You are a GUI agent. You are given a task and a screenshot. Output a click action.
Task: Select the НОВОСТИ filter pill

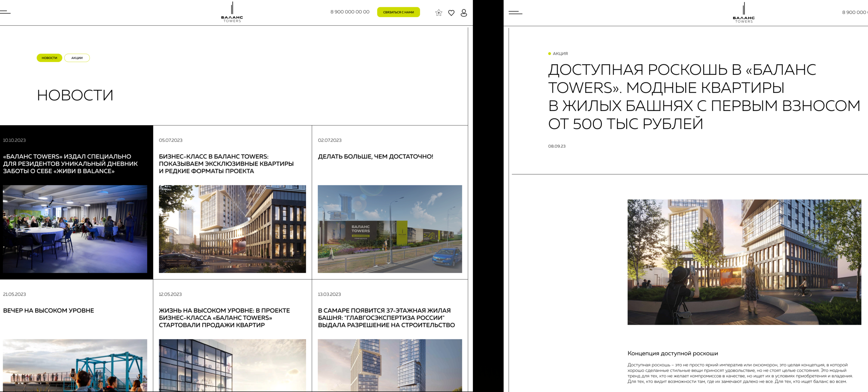[49, 58]
